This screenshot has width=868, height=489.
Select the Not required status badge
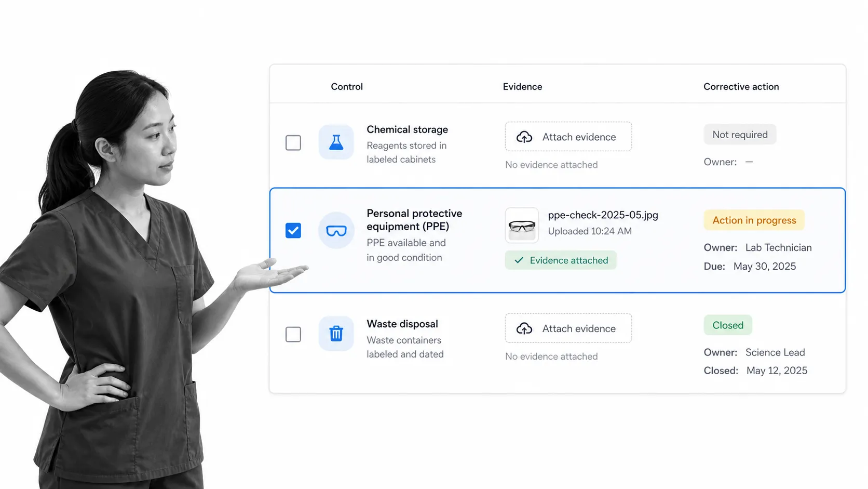tap(740, 135)
